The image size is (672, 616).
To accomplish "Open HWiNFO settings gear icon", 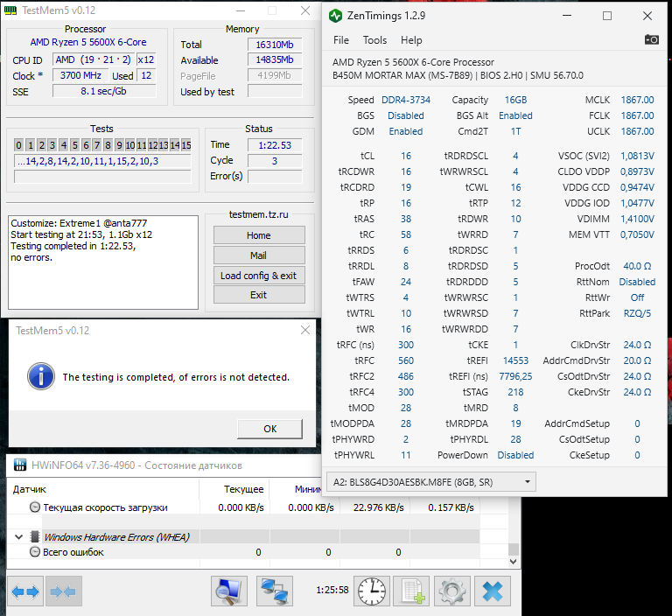I will tap(452, 591).
